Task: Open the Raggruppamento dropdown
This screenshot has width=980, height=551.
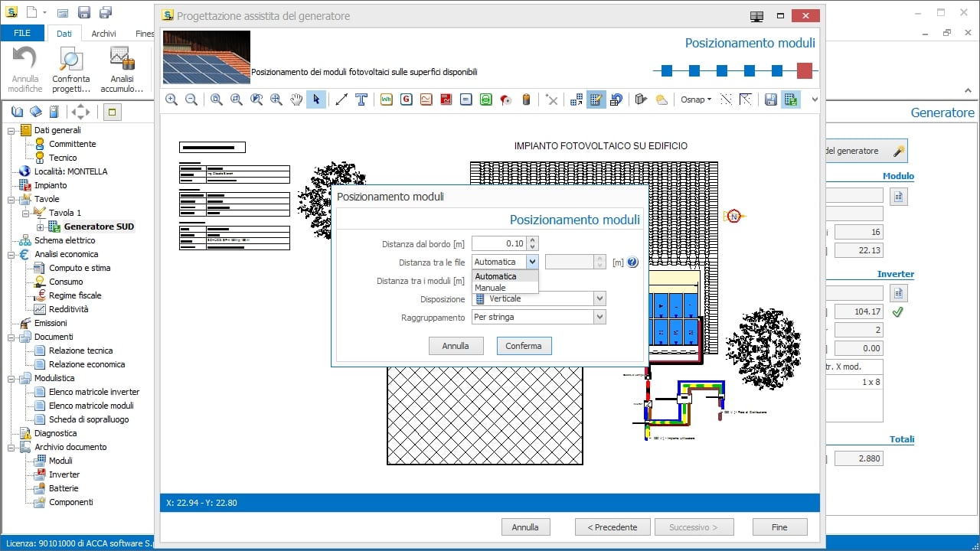Action: [599, 317]
